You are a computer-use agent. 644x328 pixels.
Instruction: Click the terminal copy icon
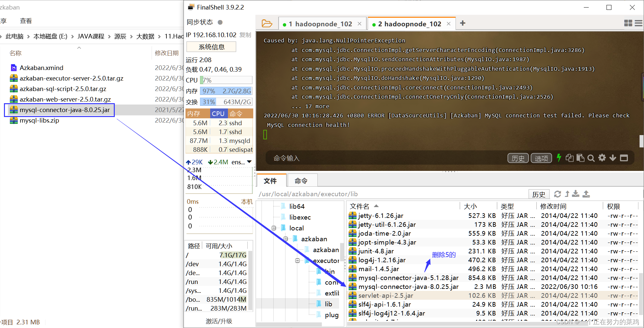click(x=569, y=158)
